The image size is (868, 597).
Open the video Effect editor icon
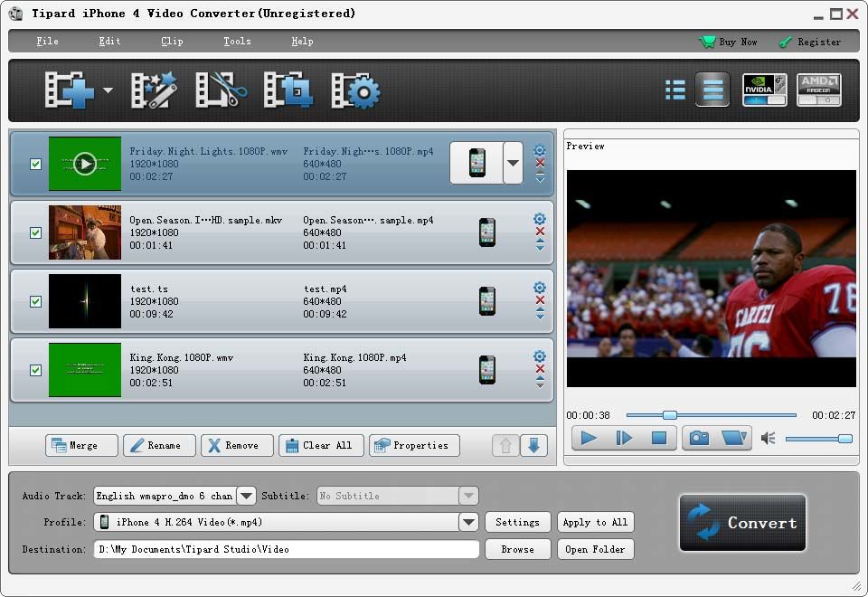154,90
